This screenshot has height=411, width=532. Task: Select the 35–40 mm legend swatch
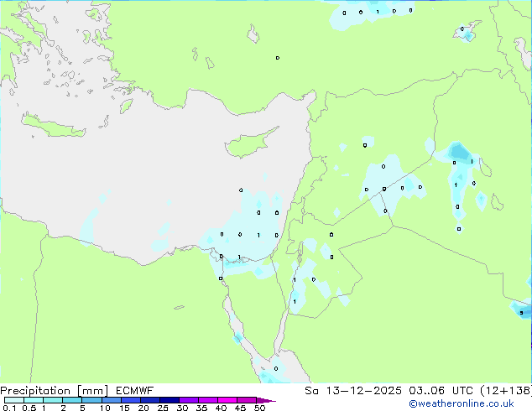pos(207,400)
